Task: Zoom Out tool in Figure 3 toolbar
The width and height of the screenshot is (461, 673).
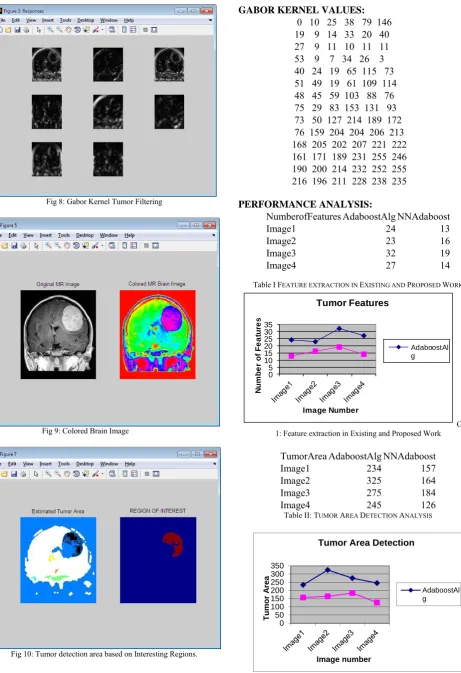Action: coord(59,30)
